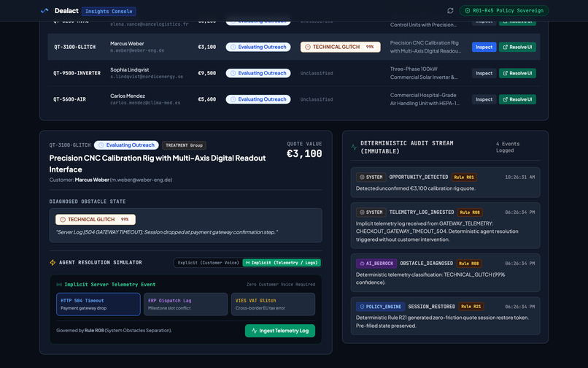Click the TREATMENT Group tag
588x368 pixels.
pos(184,145)
